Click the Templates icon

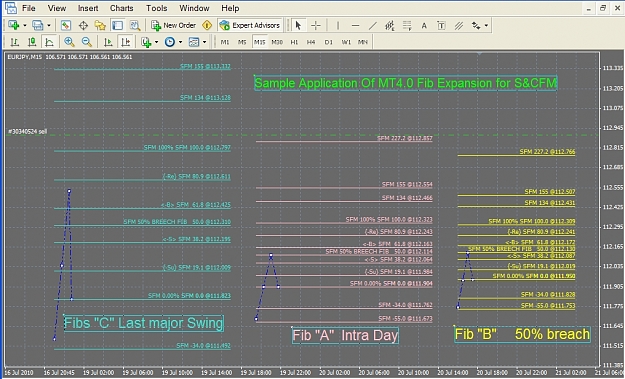coord(194,42)
